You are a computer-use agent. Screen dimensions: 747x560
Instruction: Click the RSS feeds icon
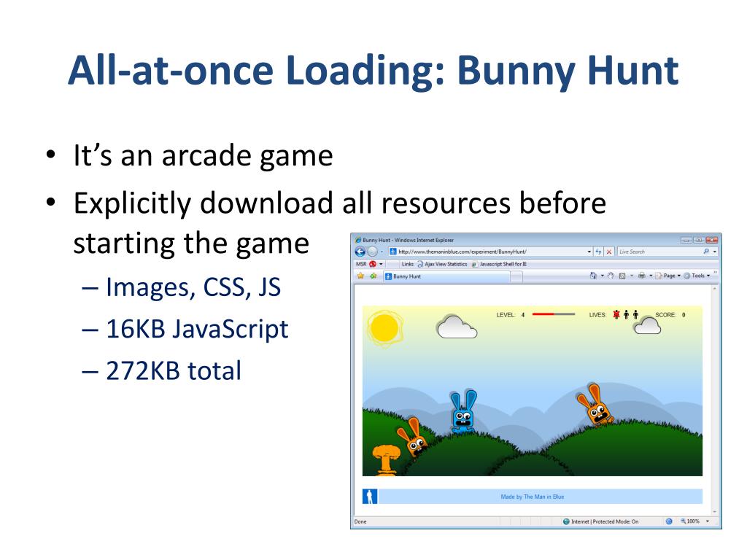coord(622,276)
